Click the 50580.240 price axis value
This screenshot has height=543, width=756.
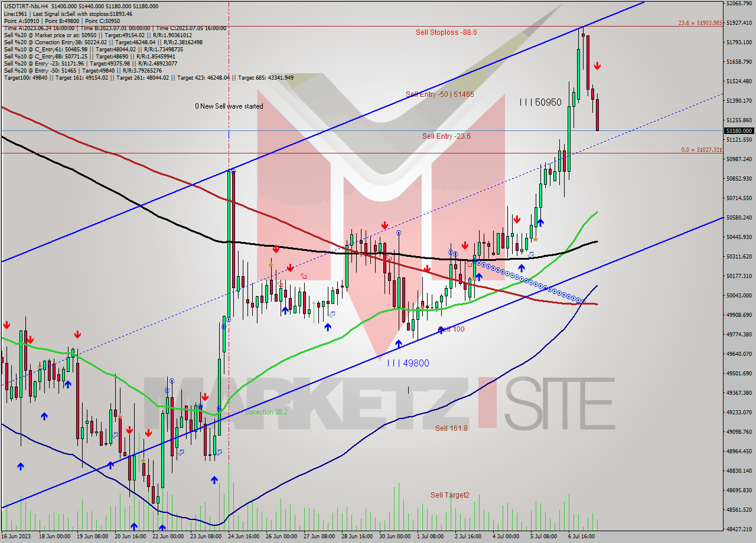click(739, 218)
